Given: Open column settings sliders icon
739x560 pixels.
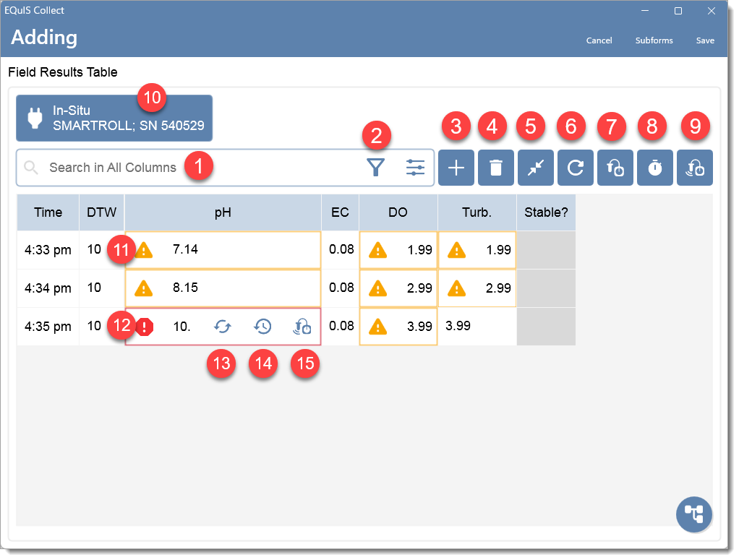Looking at the screenshot, I should coord(415,168).
